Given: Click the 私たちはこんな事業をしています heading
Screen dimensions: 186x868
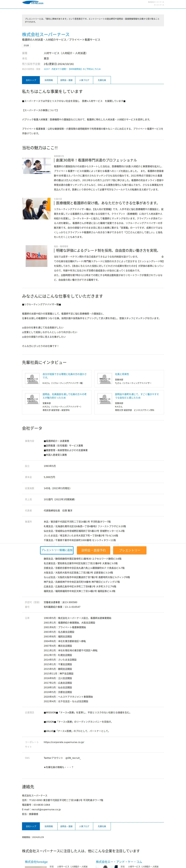Looking at the screenshot, I should tap(52, 91).
